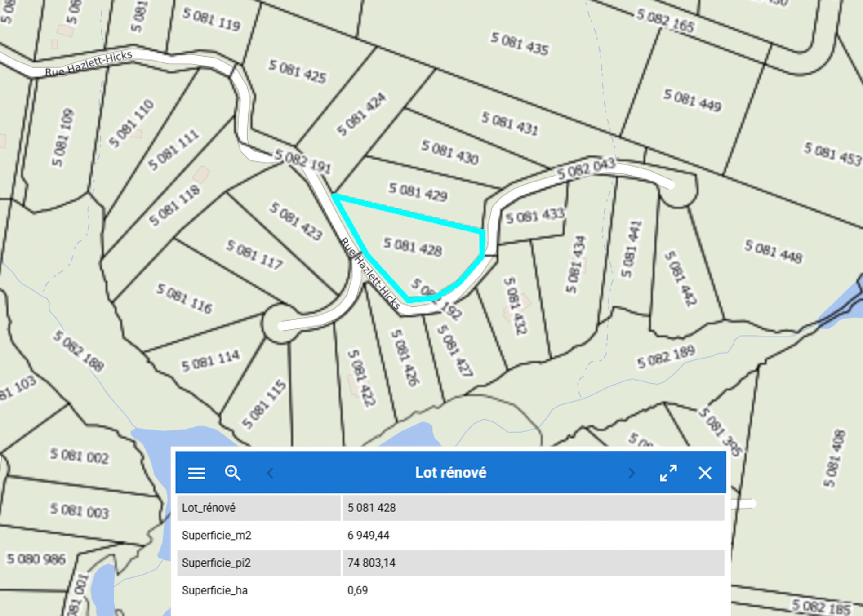863x616 pixels.
Task: Select the Lot_rénové value 5 081 428
Action: [x=372, y=508]
